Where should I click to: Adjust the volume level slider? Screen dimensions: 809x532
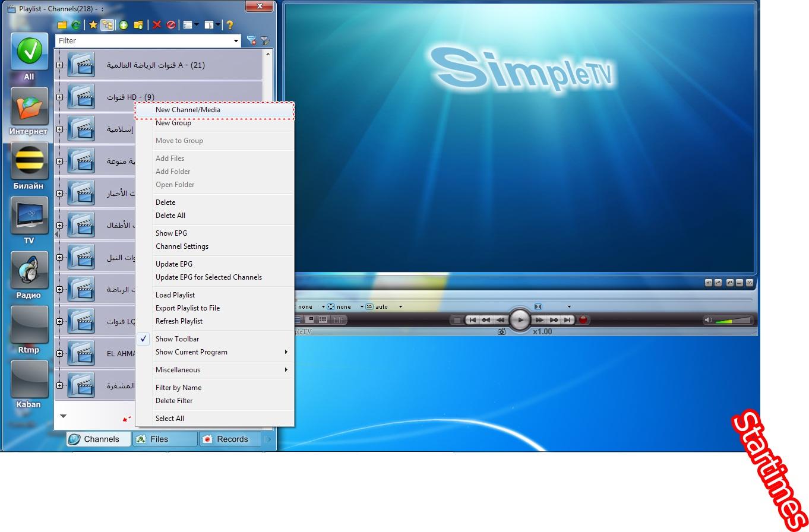(x=732, y=321)
